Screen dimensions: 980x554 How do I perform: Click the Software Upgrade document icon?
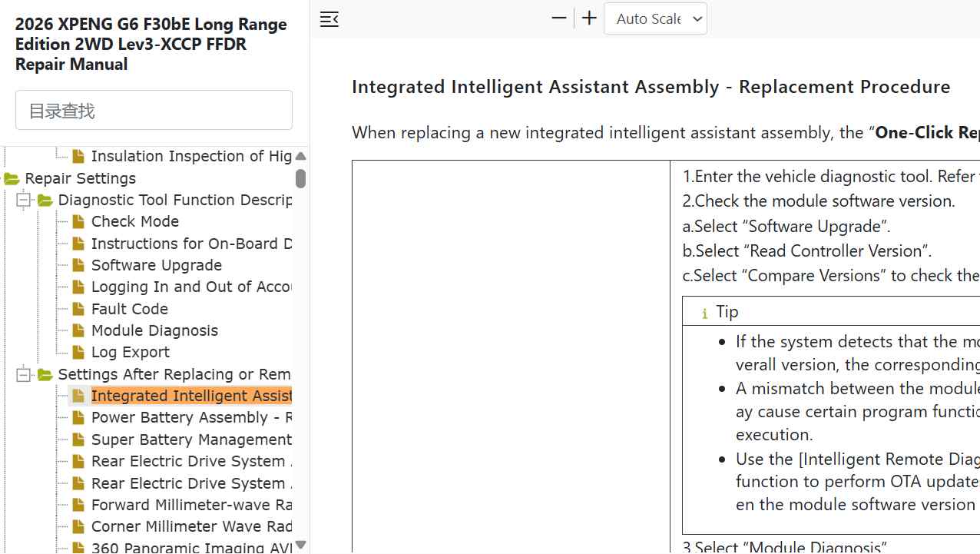coord(78,265)
